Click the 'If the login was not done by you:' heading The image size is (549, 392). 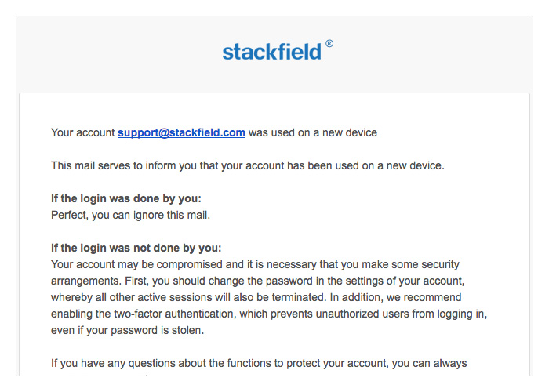click(x=136, y=248)
